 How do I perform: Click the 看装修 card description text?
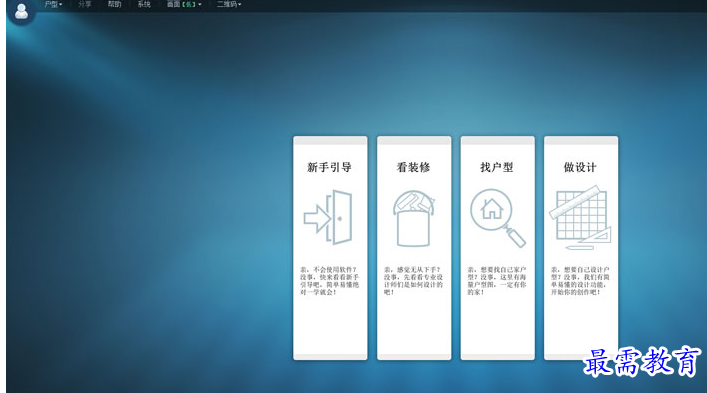[x=413, y=281]
